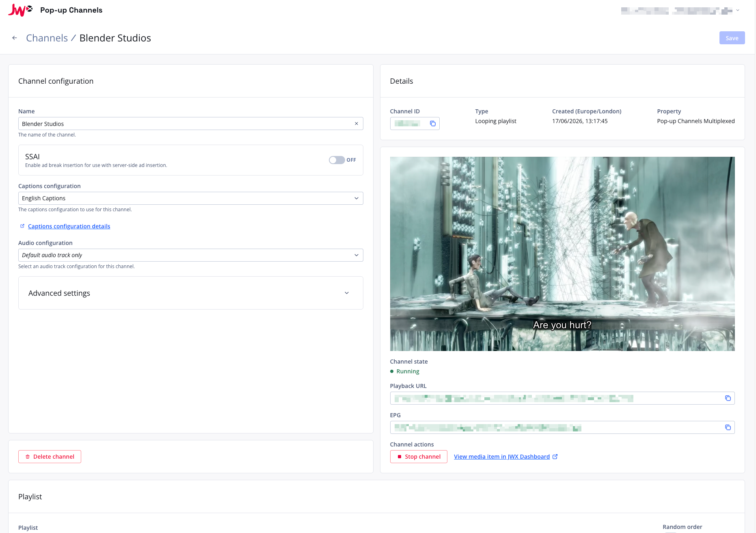Click external link icon beside Captions configuration details
This screenshot has height=533, width=756.
tap(22, 226)
